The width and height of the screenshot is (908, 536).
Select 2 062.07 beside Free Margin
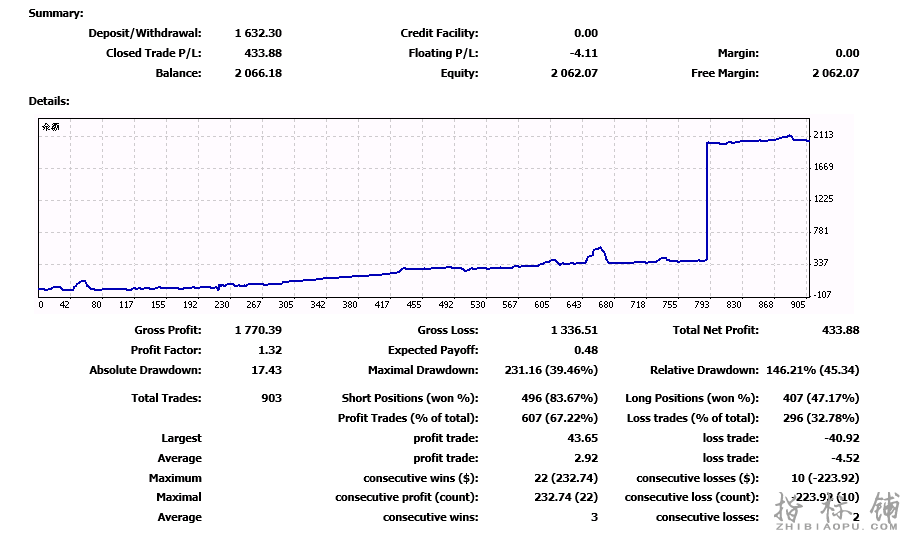tap(836, 73)
